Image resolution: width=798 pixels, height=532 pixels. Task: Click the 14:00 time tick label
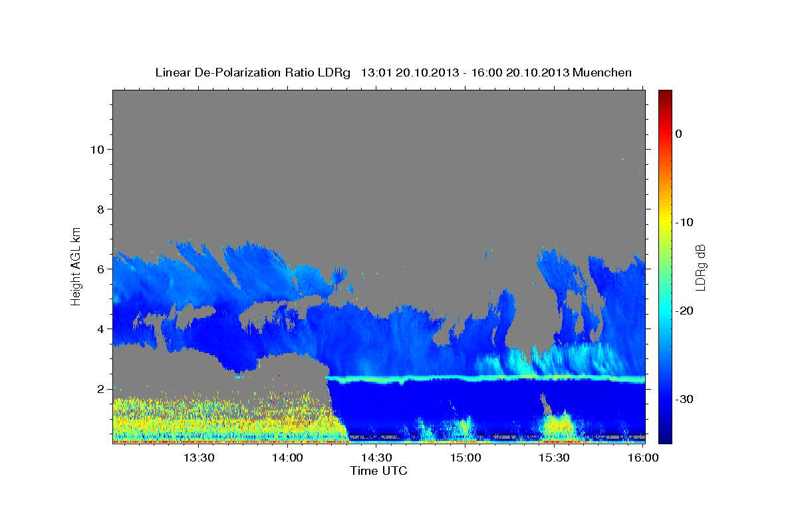[287, 458]
